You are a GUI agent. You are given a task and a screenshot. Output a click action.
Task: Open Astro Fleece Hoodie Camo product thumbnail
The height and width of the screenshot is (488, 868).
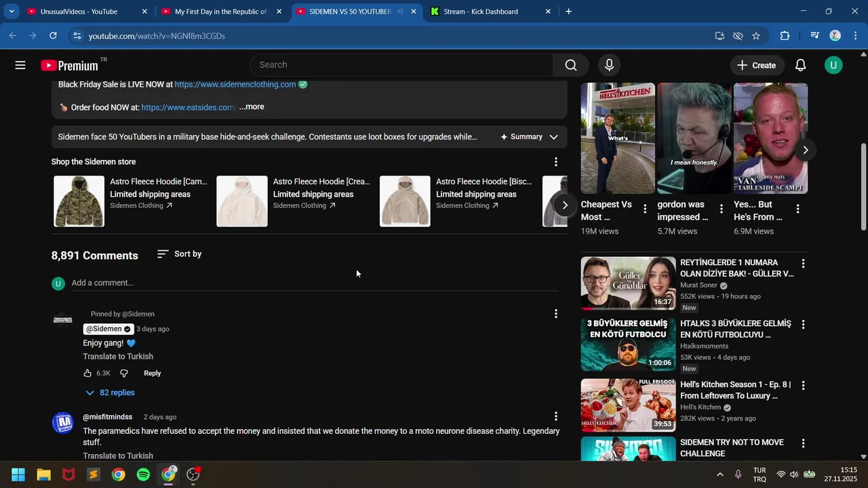pyautogui.click(x=79, y=201)
